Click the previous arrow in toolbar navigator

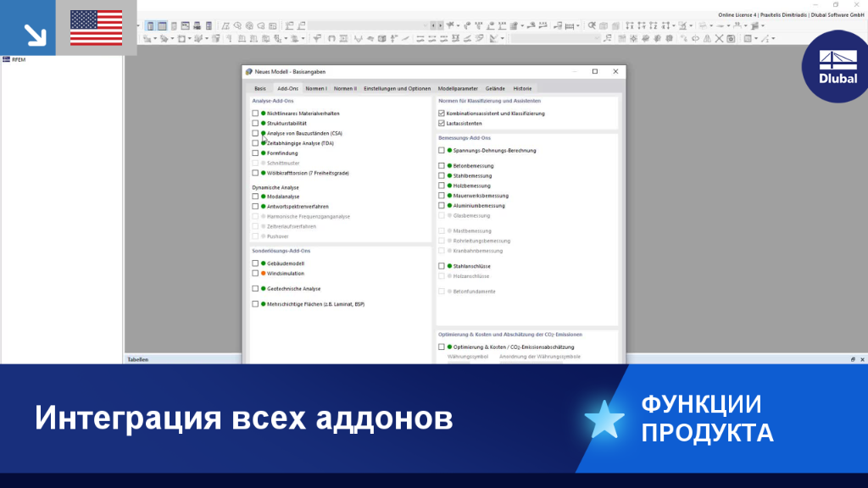pyautogui.click(x=433, y=25)
